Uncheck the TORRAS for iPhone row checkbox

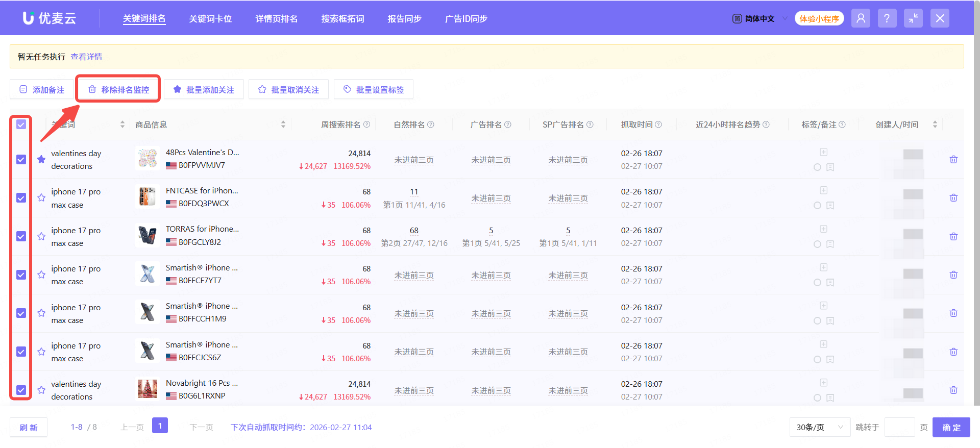(x=21, y=236)
